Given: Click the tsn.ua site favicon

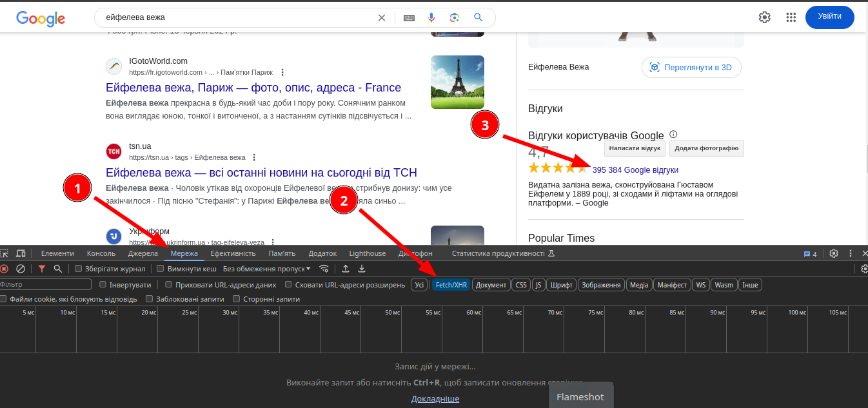Looking at the screenshot, I should click(113, 151).
